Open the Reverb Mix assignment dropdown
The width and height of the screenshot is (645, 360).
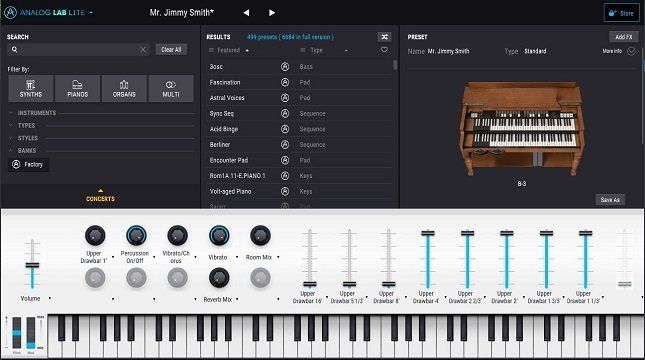click(x=237, y=300)
